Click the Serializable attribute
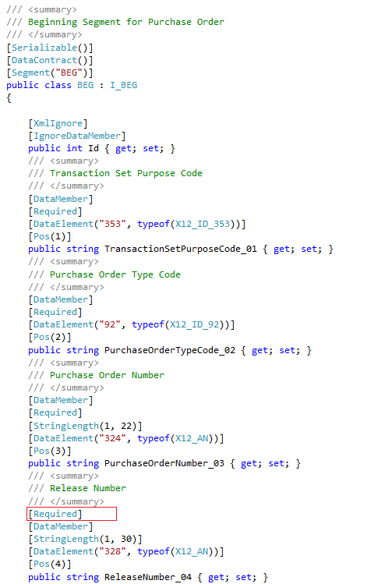Image resolution: width=392 pixels, height=584 pixels. point(44,48)
